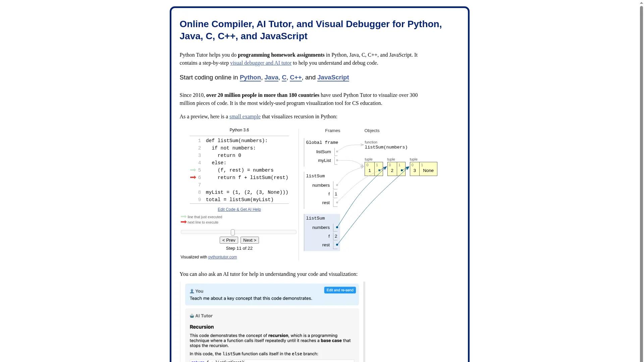
Task: Visit the pythontutor.com link
Action: tap(222, 257)
